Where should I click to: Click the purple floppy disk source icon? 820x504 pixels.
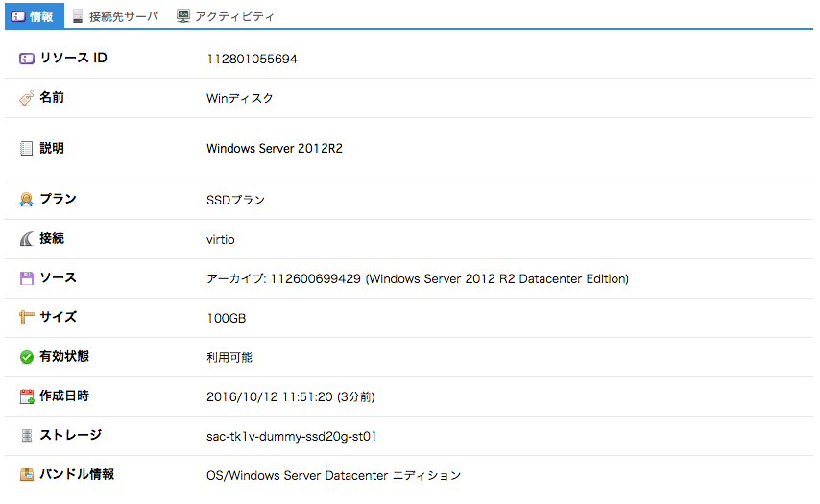[27, 278]
